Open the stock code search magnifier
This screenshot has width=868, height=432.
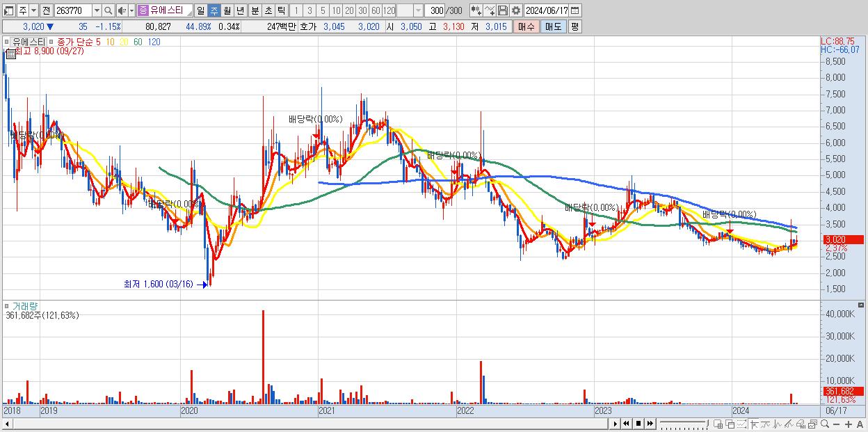click(x=108, y=10)
